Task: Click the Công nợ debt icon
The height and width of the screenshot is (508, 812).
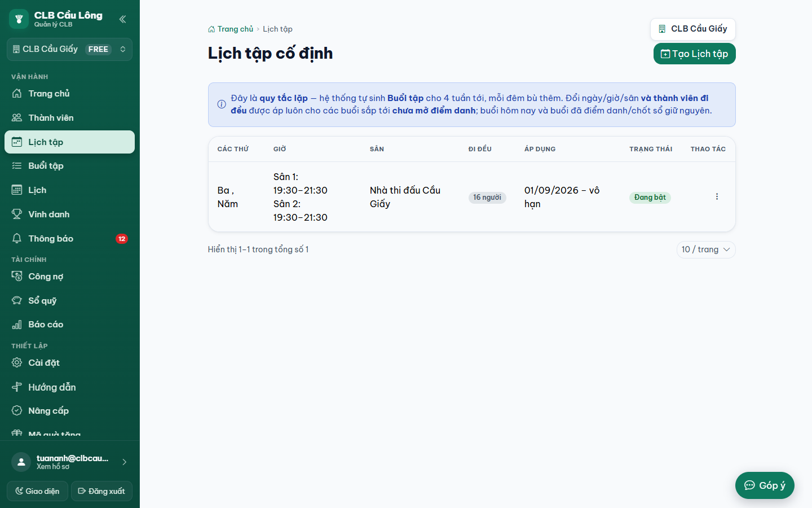Action: 17,277
